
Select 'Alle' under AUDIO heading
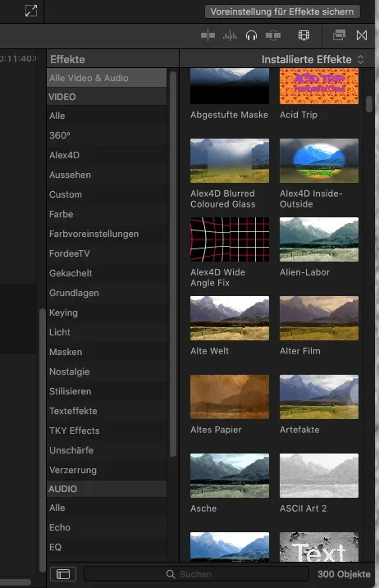pyautogui.click(x=107, y=508)
